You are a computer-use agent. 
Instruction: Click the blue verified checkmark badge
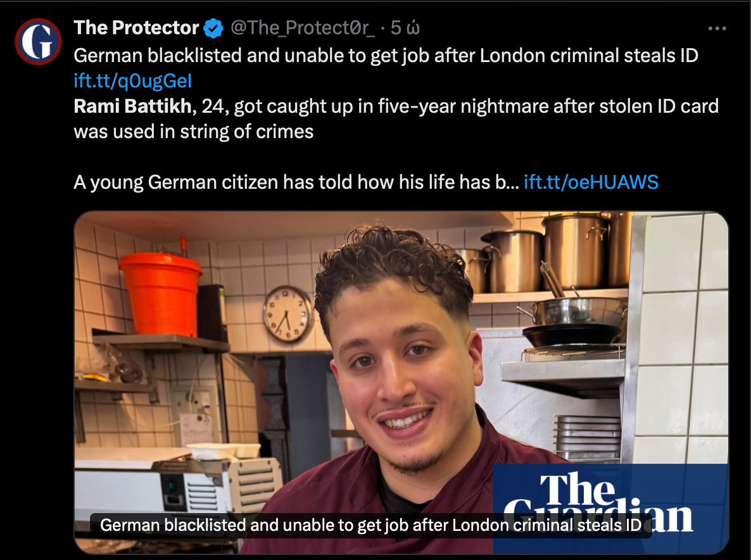[213, 29]
